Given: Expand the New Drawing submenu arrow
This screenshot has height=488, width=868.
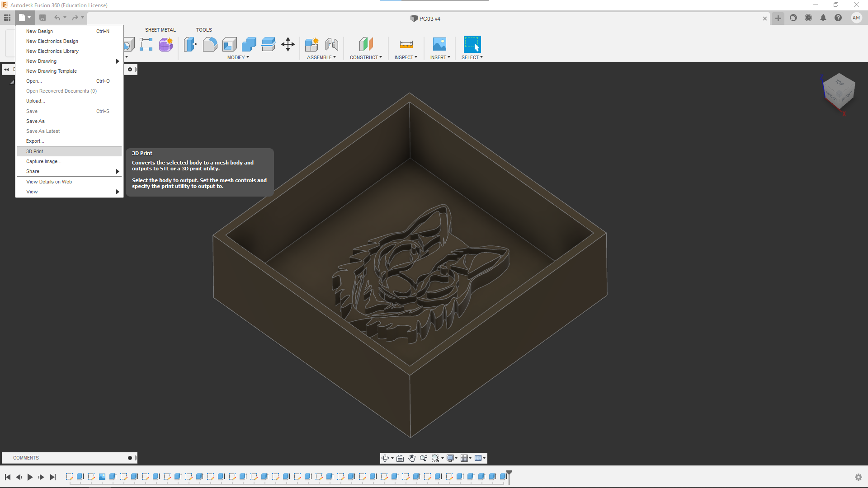Looking at the screenshot, I should click(x=117, y=61).
